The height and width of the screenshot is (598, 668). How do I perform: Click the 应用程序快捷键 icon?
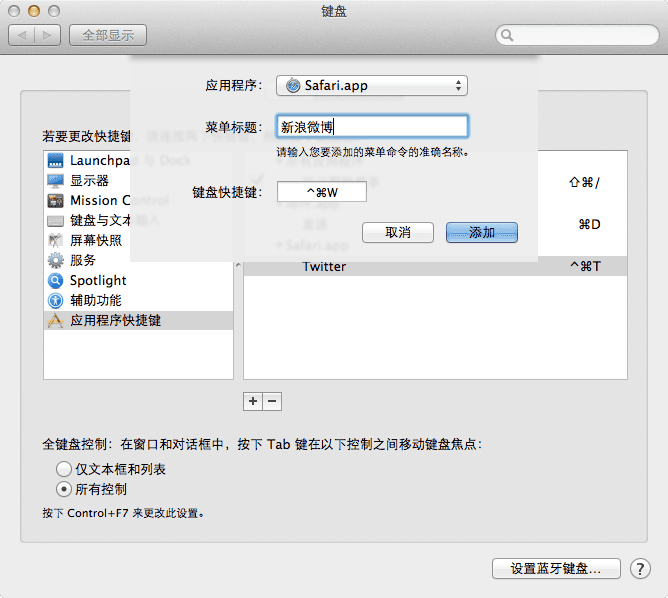pyautogui.click(x=55, y=320)
